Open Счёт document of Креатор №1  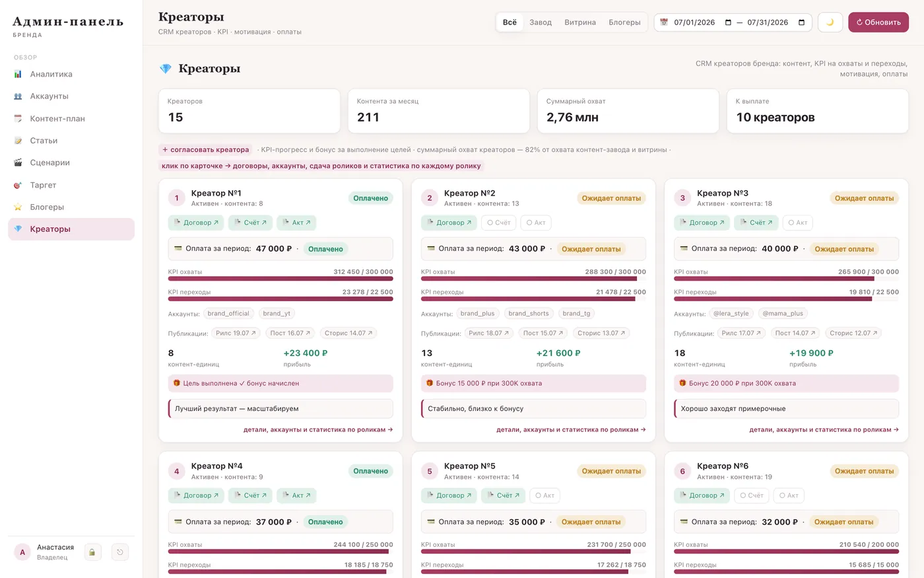point(250,223)
